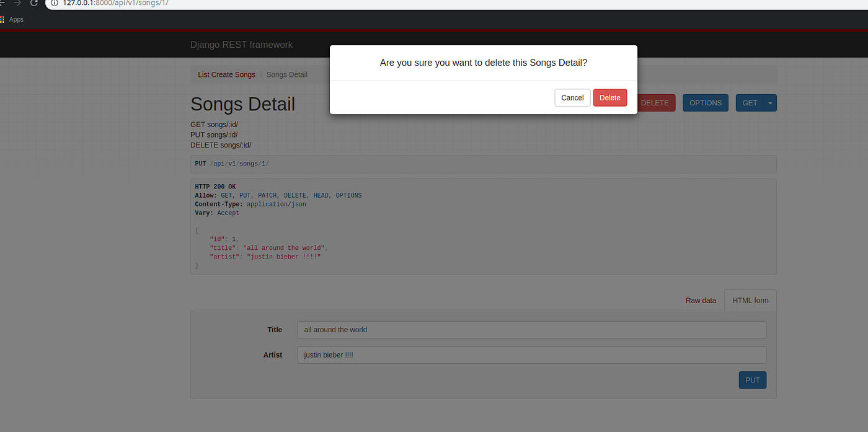Confirm deletion with the red Delete button
This screenshot has width=868, height=432.
609,97
